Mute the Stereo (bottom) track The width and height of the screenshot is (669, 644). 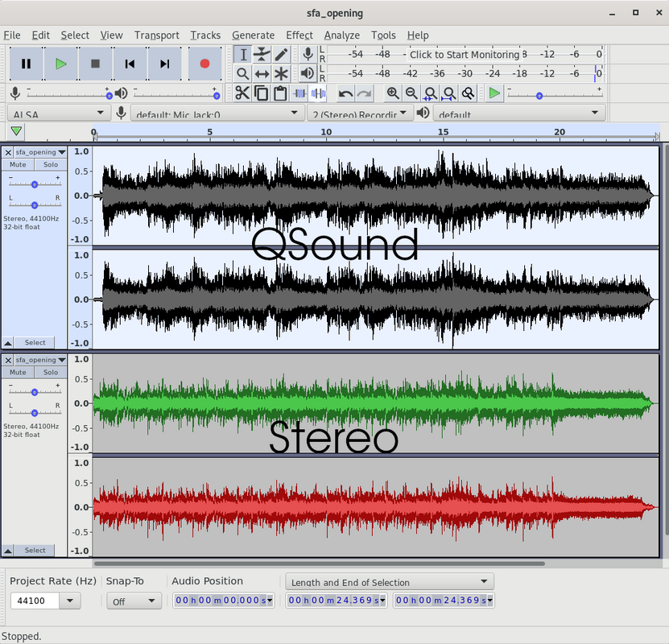tap(18, 373)
